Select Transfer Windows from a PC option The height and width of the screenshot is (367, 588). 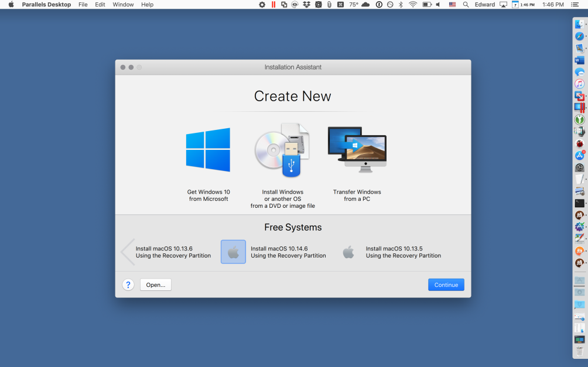pos(357,164)
